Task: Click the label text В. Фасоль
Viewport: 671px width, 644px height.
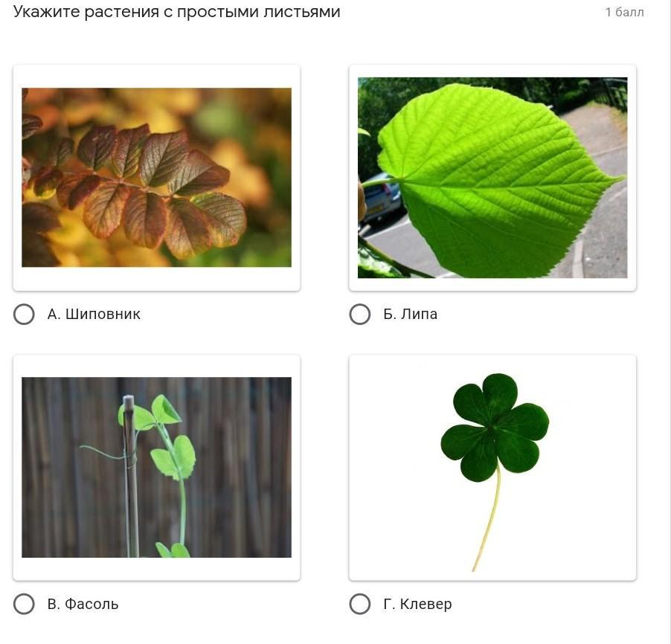Action: pos(83,604)
